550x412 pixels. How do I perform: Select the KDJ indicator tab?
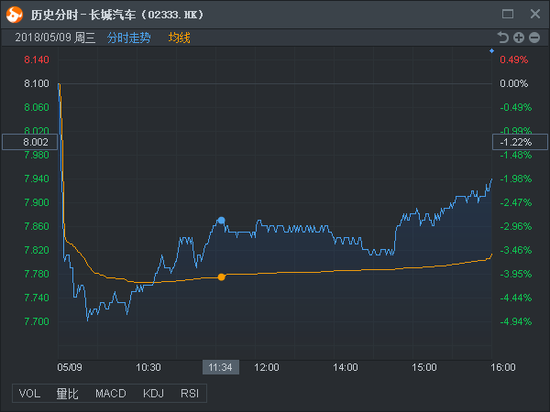[x=153, y=393]
